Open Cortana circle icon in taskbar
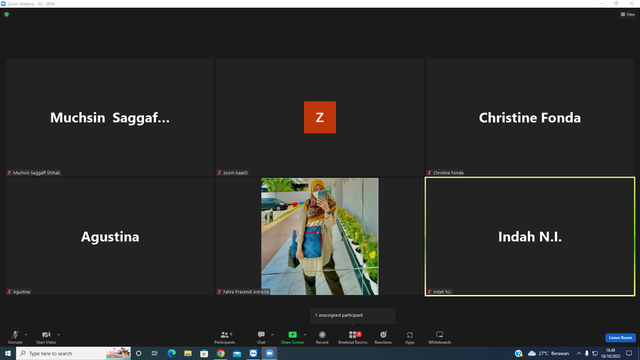 [138, 353]
